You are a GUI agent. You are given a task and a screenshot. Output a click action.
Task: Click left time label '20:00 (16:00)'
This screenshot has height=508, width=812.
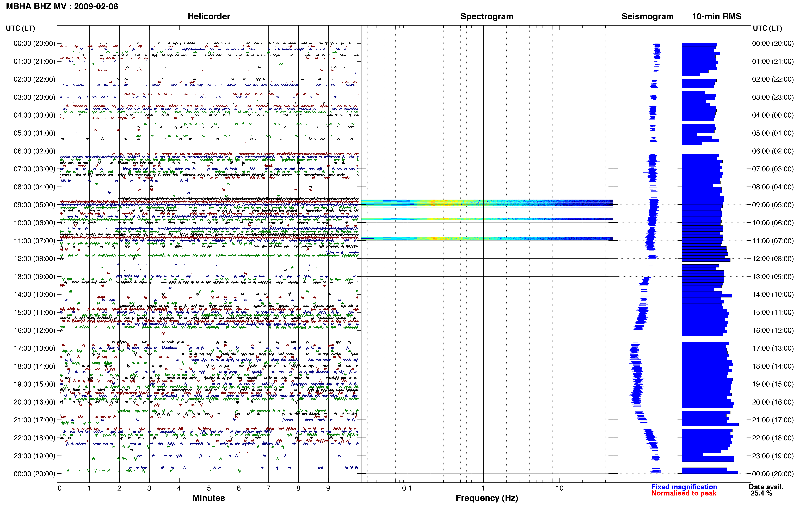pyautogui.click(x=34, y=402)
